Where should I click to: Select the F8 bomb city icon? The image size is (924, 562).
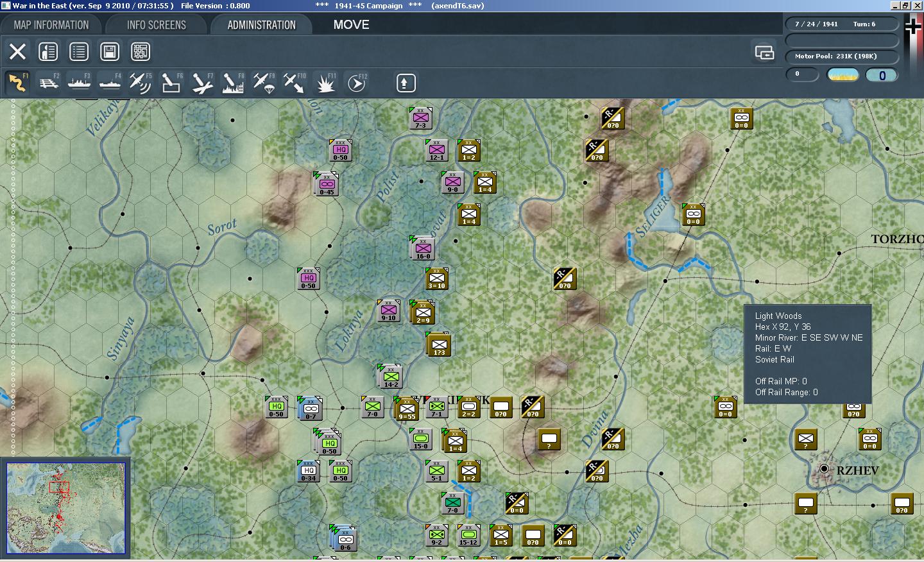(233, 83)
